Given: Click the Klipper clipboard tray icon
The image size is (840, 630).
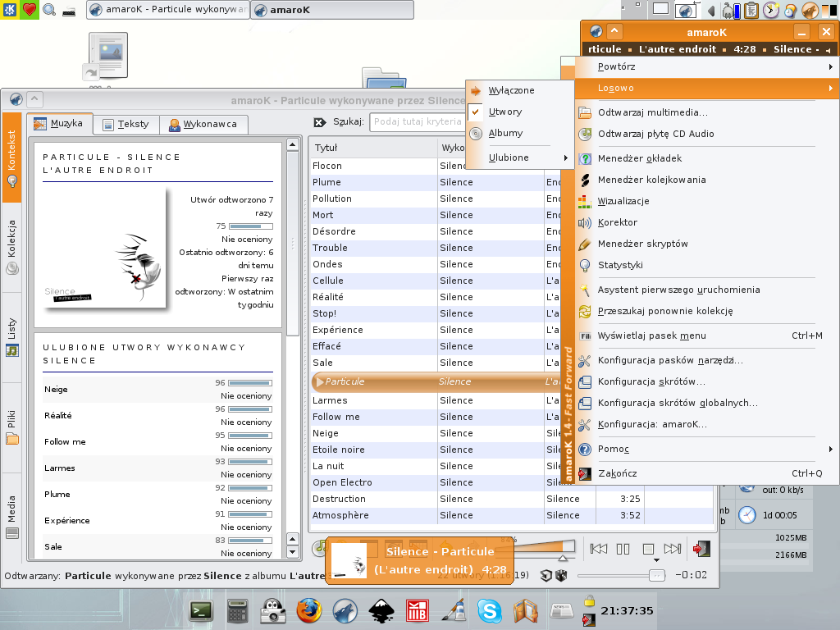Looking at the screenshot, I should (x=751, y=10).
